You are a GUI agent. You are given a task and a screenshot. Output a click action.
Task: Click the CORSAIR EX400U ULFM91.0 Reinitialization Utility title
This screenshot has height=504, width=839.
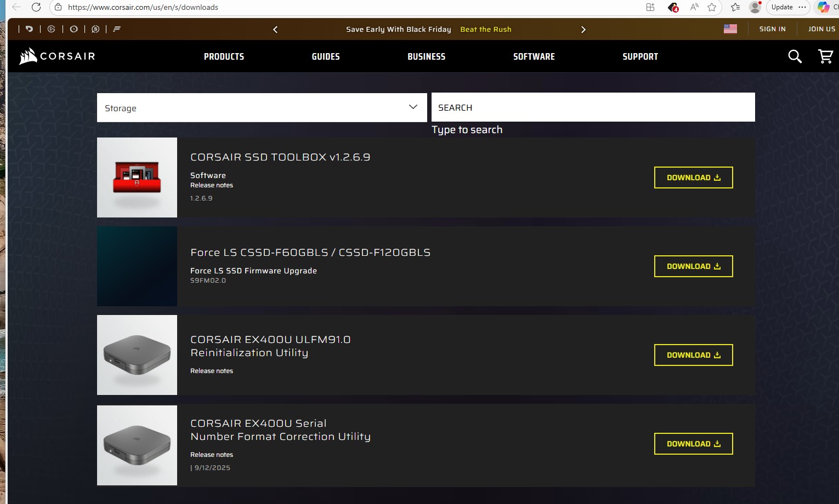[x=270, y=346]
